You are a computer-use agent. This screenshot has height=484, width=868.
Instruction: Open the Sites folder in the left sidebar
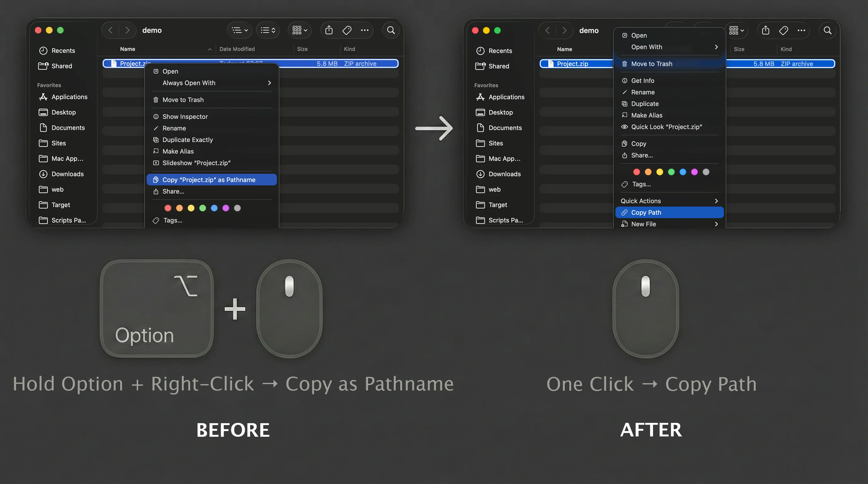coord(52,143)
